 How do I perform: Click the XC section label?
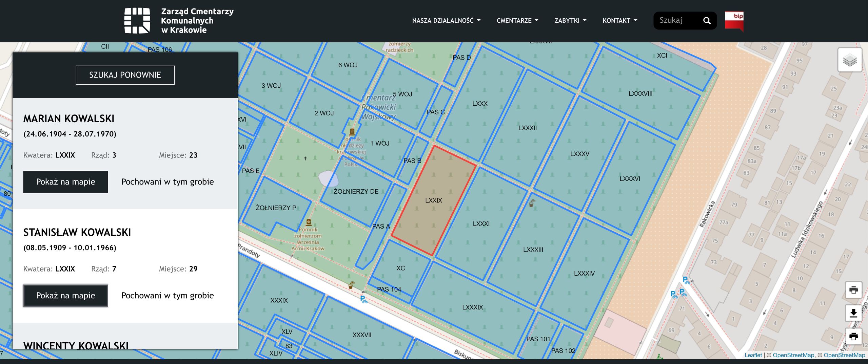401,268
